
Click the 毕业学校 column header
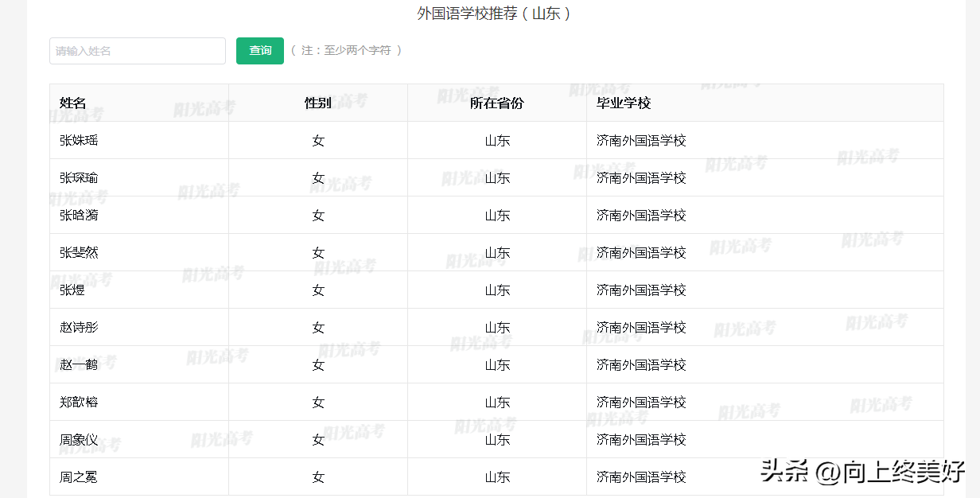pos(624,103)
